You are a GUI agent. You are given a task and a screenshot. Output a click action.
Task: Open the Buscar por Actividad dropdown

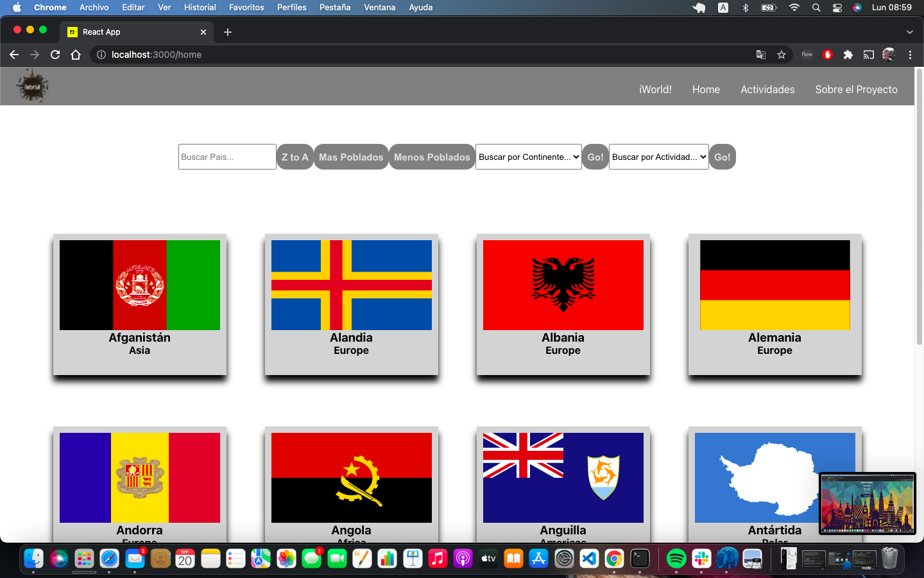(658, 157)
